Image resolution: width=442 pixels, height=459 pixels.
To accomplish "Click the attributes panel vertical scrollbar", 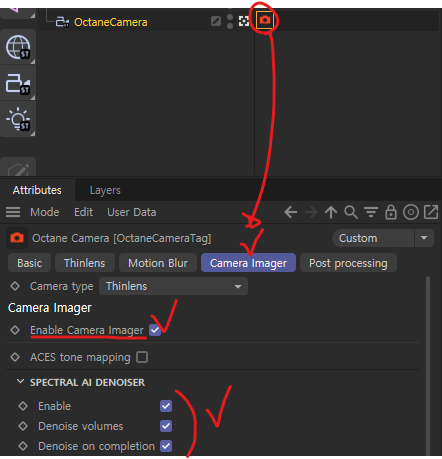I will click(428, 365).
